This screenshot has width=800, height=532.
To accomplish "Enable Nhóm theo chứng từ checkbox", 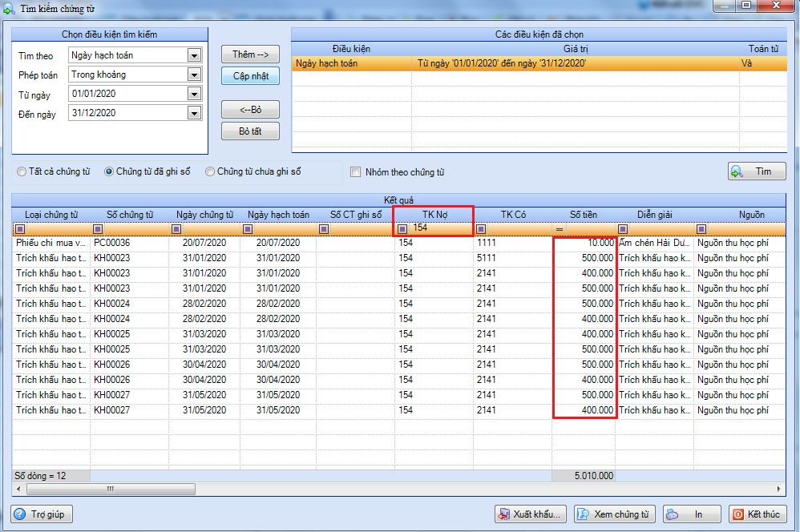I will (x=356, y=172).
